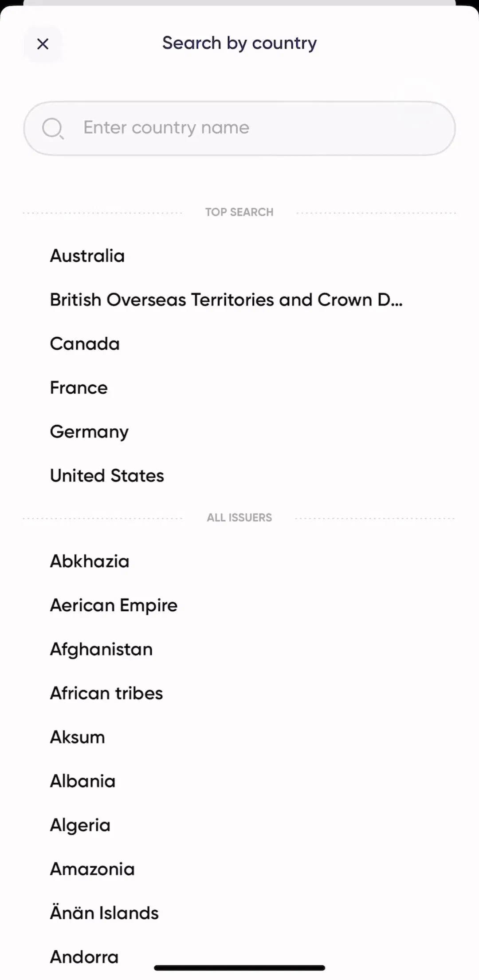
Task: Focus the Enter country name field
Action: [x=239, y=128]
